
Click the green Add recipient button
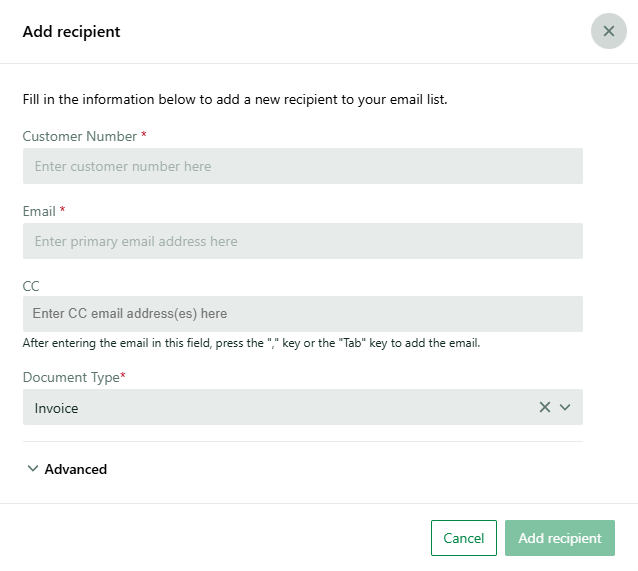coord(559,538)
